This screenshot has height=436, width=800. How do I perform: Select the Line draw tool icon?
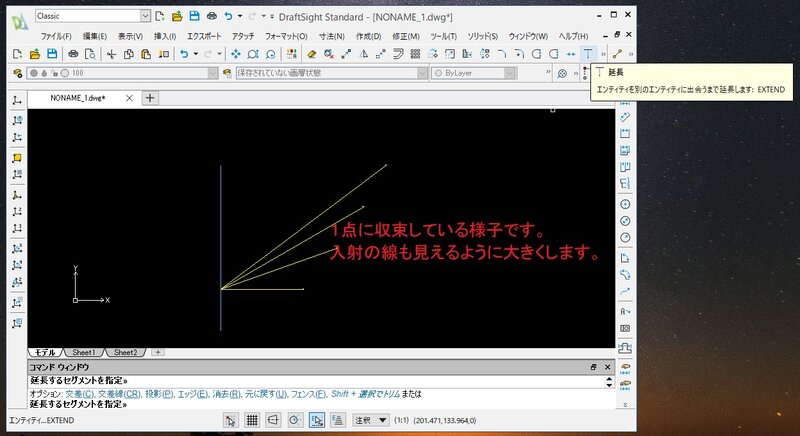tap(617, 54)
